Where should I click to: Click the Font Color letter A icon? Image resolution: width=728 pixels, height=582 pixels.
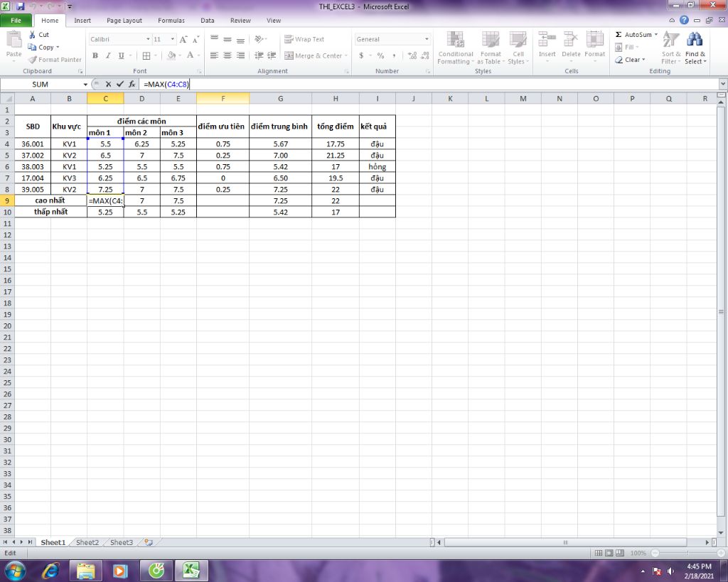190,55
